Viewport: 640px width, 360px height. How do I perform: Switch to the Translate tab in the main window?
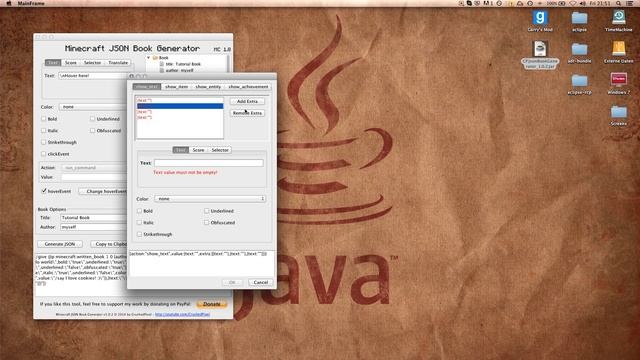click(x=118, y=62)
